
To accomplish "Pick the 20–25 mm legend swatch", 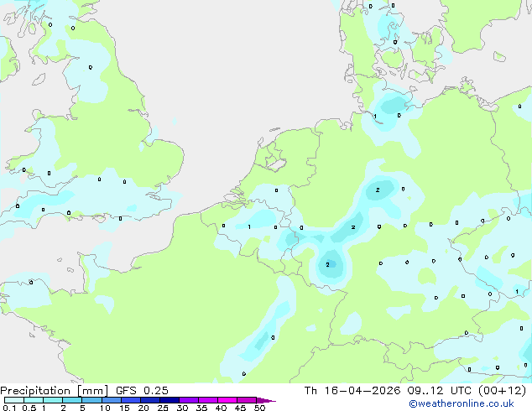I will click(149, 400).
